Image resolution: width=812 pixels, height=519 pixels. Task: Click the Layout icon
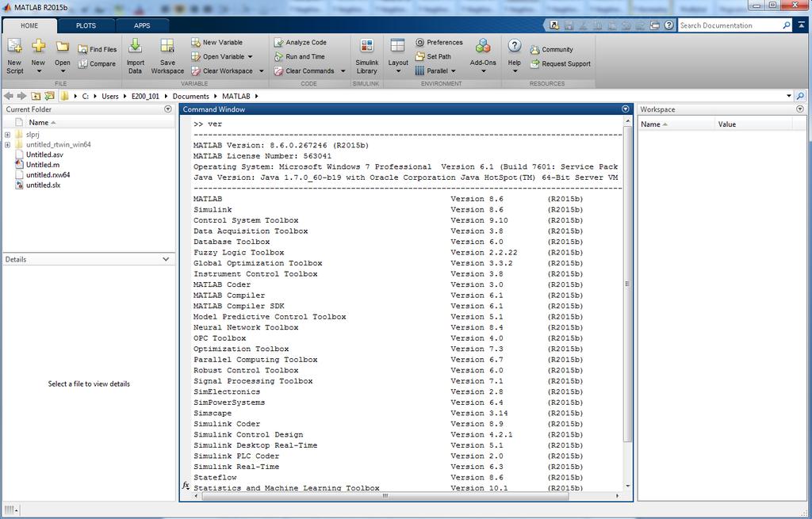398,45
